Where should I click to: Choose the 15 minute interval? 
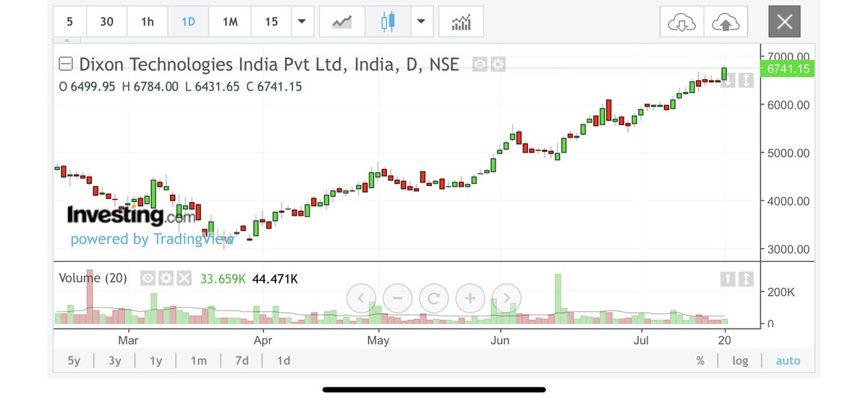[271, 22]
